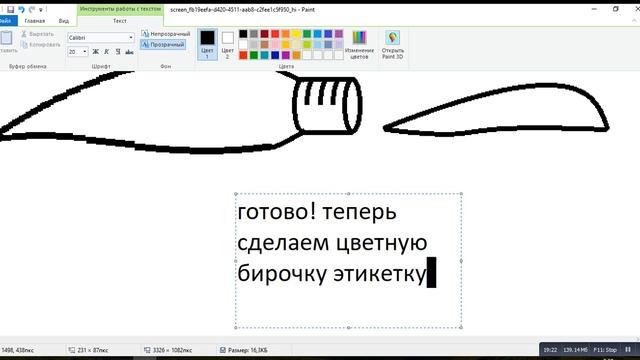Click the selection size icon in status bar
The image size is (640, 360).
point(71,350)
